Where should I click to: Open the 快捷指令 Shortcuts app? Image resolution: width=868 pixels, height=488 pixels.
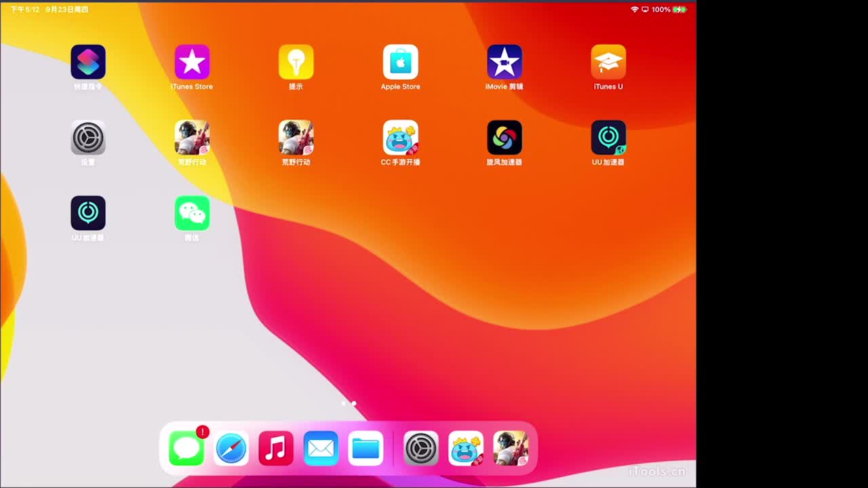pos(88,62)
